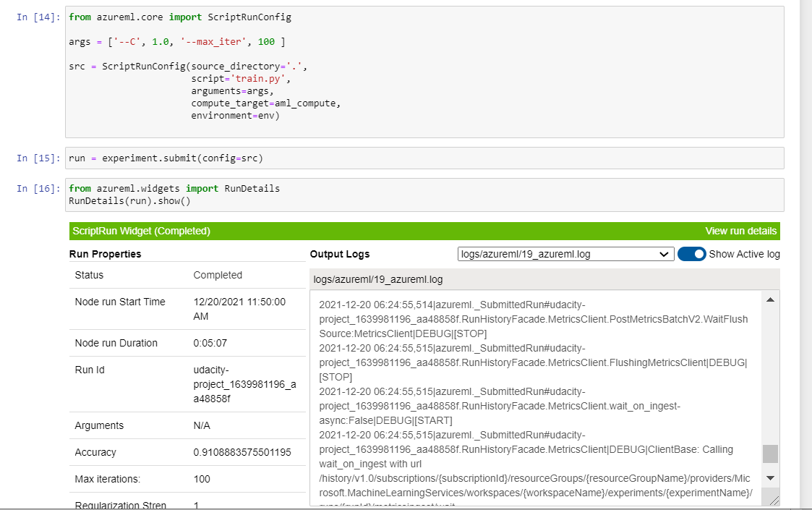Click the In [15] cell prompt
The height and width of the screenshot is (510, 812).
pos(38,158)
